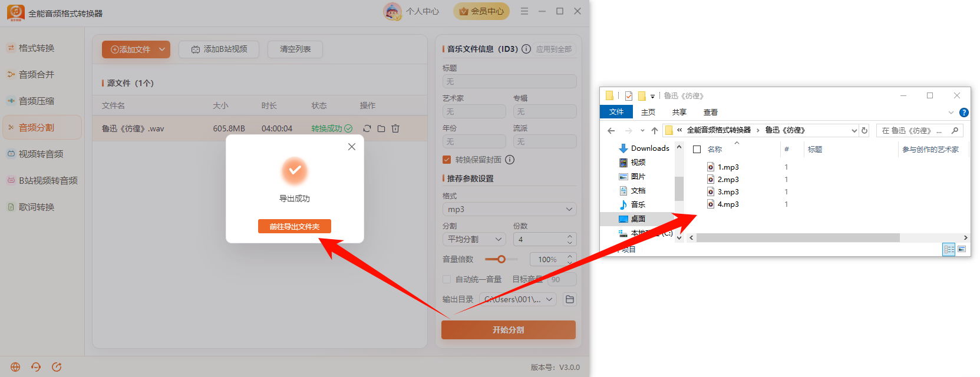The height and width of the screenshot is (377, 980).
Task: Click browse folder icon for output directory
Action: (x=570, y=299)
